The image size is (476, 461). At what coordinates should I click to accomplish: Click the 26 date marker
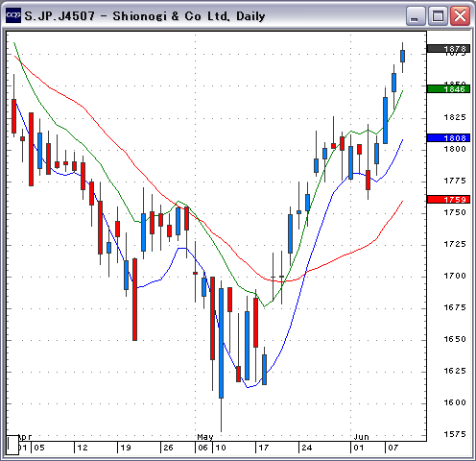click(x=168, y=448)
